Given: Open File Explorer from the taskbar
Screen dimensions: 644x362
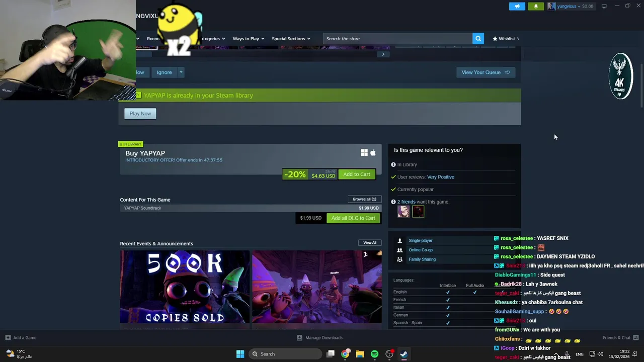Looking at the screenshot, I should [x=360, y=354].
